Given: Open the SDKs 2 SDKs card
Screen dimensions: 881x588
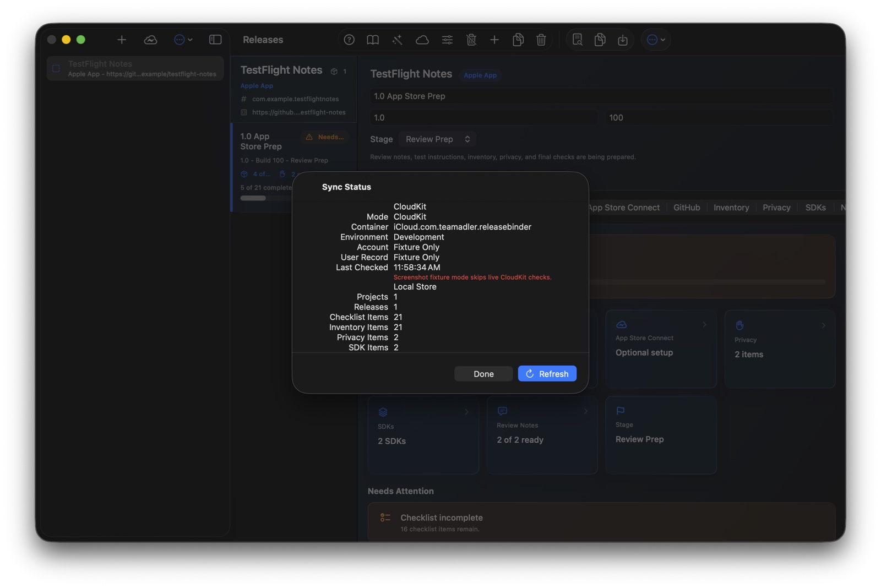Looking at the screenshot, I should 423,435.
